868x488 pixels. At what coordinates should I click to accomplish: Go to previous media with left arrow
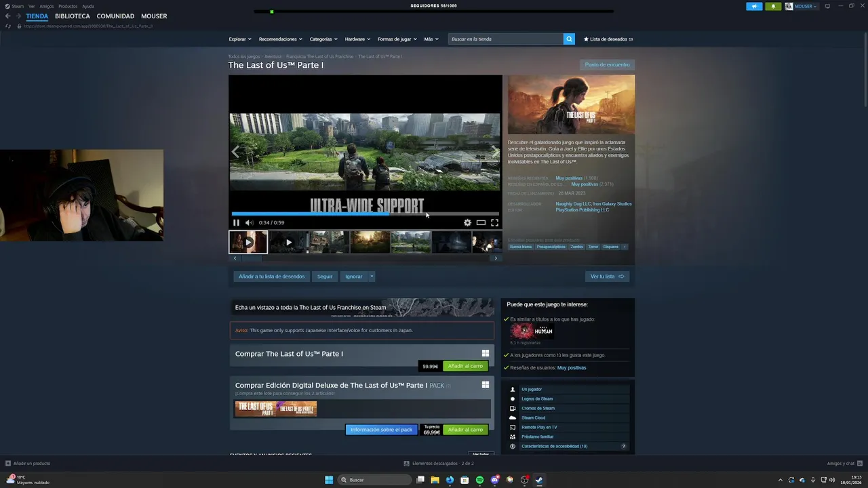pos(235,152)
